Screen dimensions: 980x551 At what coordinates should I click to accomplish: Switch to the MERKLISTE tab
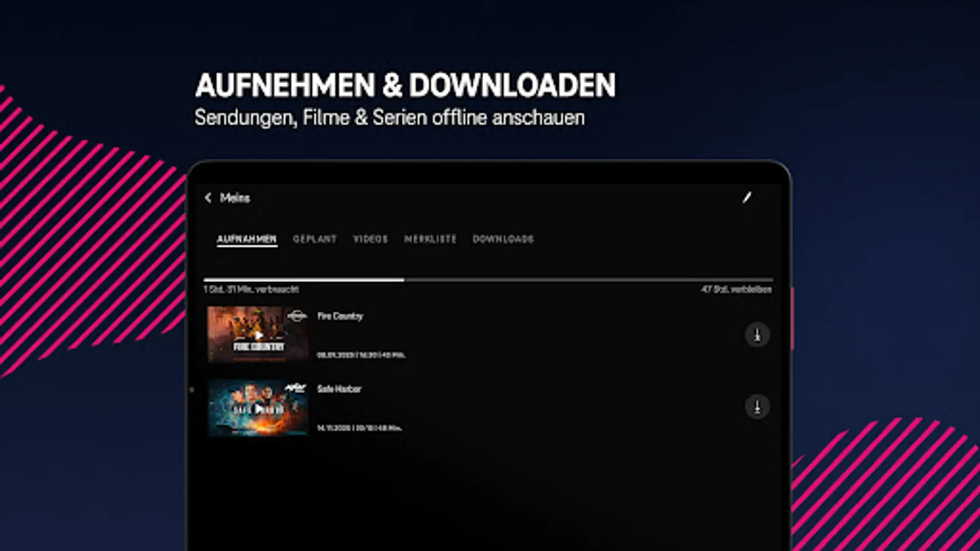coord(429,239)
